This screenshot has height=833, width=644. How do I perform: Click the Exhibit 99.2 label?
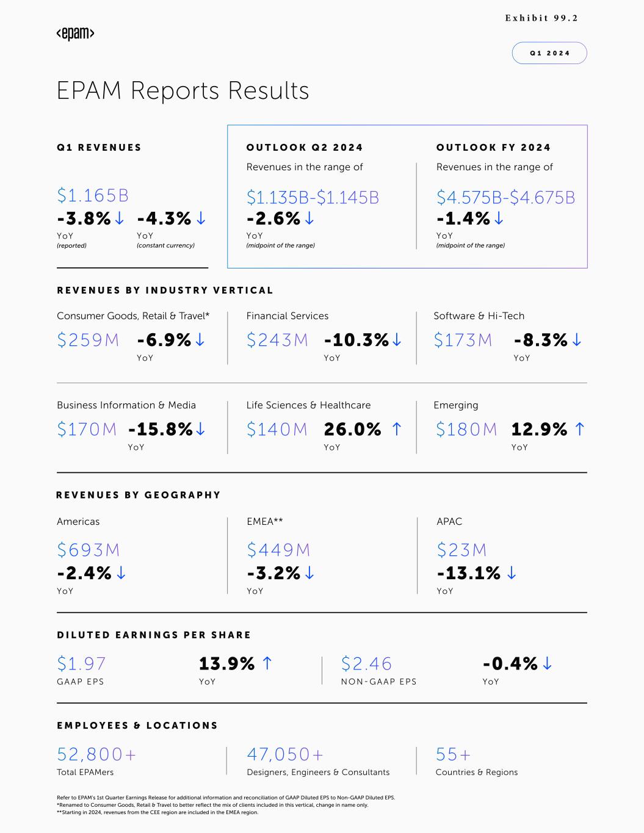pos(541,18)
